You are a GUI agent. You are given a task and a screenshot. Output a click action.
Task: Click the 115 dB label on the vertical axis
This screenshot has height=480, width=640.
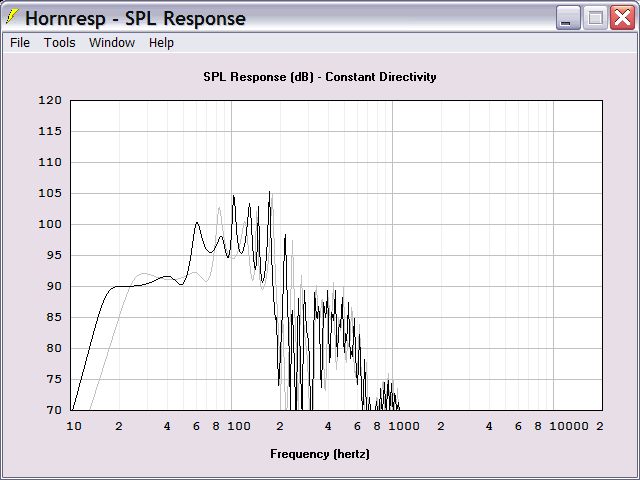click(x=50, y=131)
